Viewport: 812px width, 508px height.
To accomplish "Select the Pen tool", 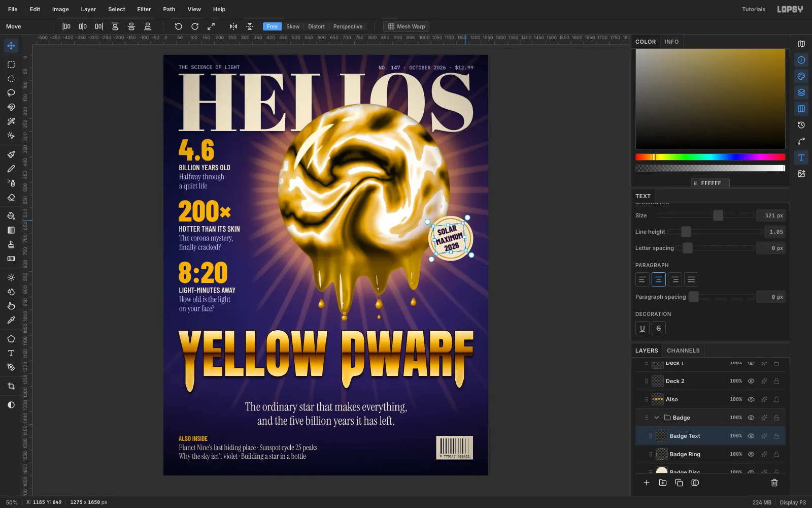I will click(11, 367).
